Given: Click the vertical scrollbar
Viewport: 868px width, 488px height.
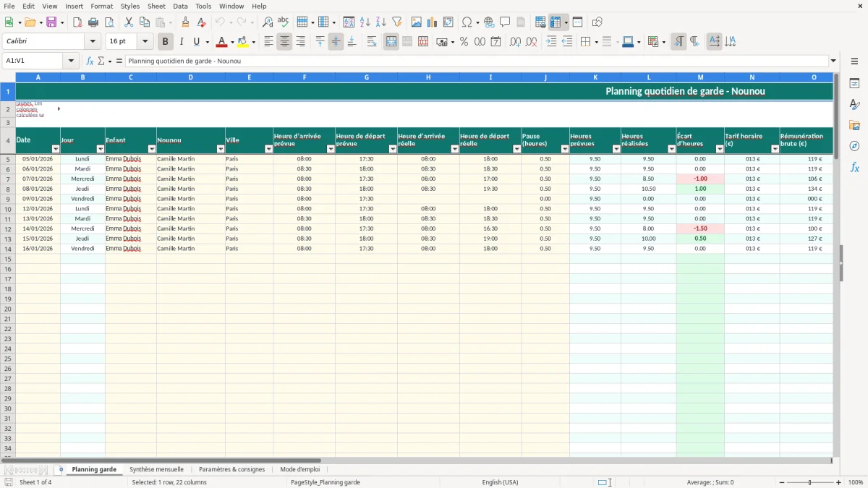Looking at the screenshot, I should click(x=836, y=116).
